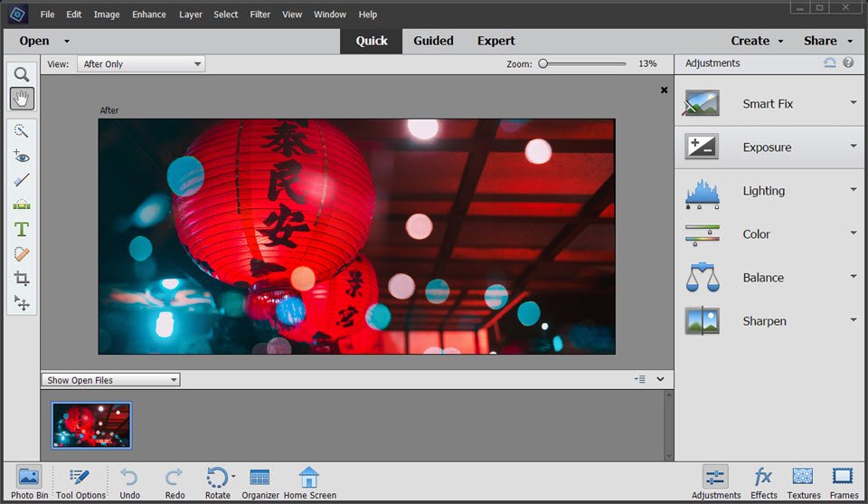Open the Help menu
Screen dimensions: 868x504
point(368,14)
